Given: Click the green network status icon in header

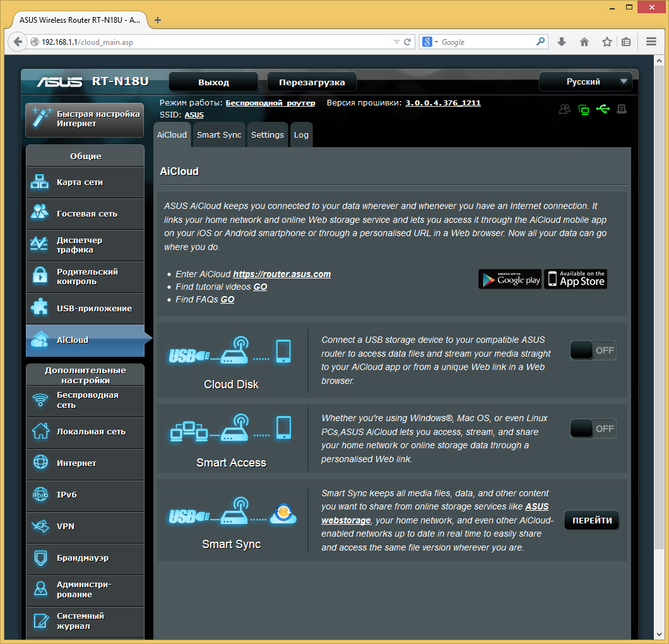Looking at the screenshot, I should tap(583, 110).
